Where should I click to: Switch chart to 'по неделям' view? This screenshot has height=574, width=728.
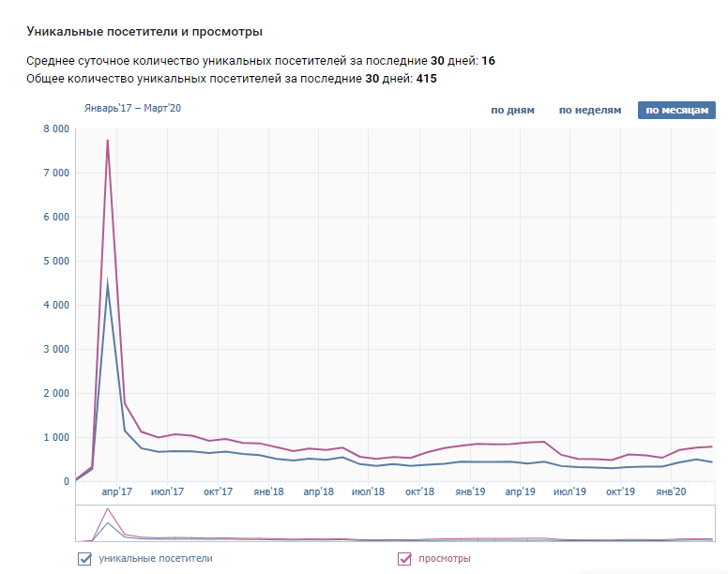pyautogui.click(x=590, y=111)
